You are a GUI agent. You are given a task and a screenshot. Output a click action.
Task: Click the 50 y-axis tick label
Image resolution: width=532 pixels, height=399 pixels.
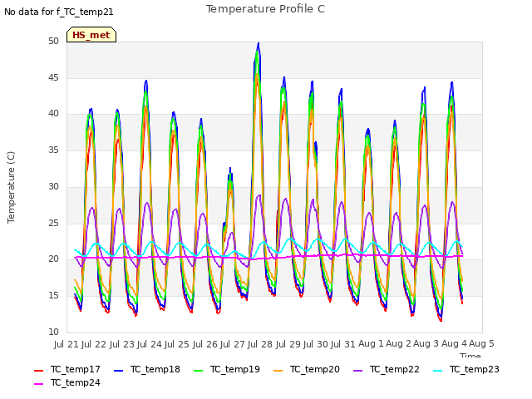53,42
